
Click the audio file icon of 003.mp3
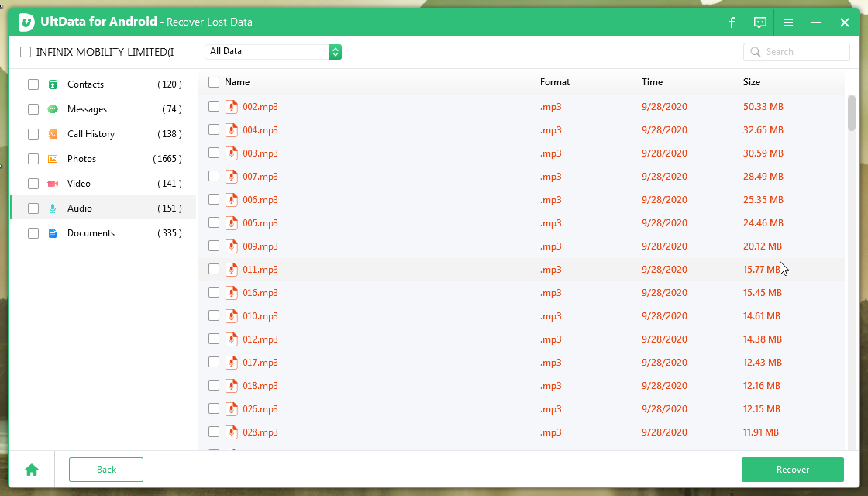pos(232,153)
